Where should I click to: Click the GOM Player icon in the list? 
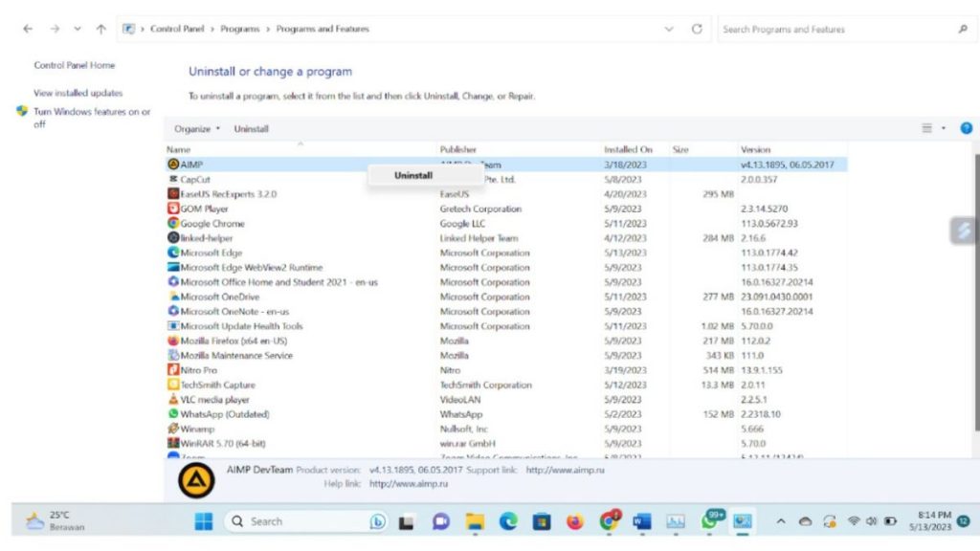[173, 208]
